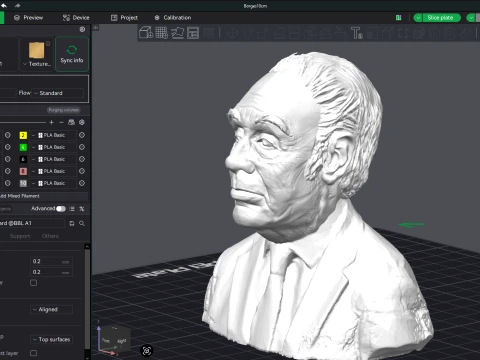Click the green filament 4 color swatch

pos(23,147)
